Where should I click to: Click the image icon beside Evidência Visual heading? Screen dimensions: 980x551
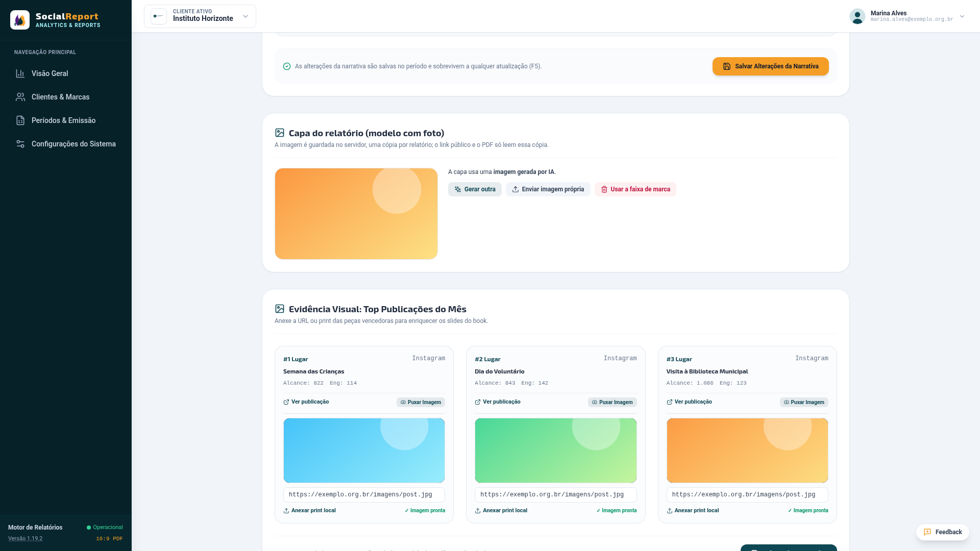tap(280, 309)
